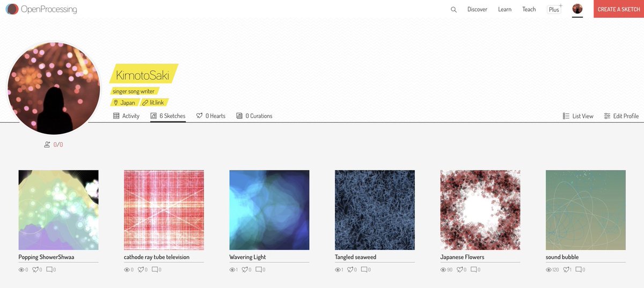This screenshot has height=288, width=644.
Task: Open the Japanese Flowers thumbnail
Action: coord(480,210)
